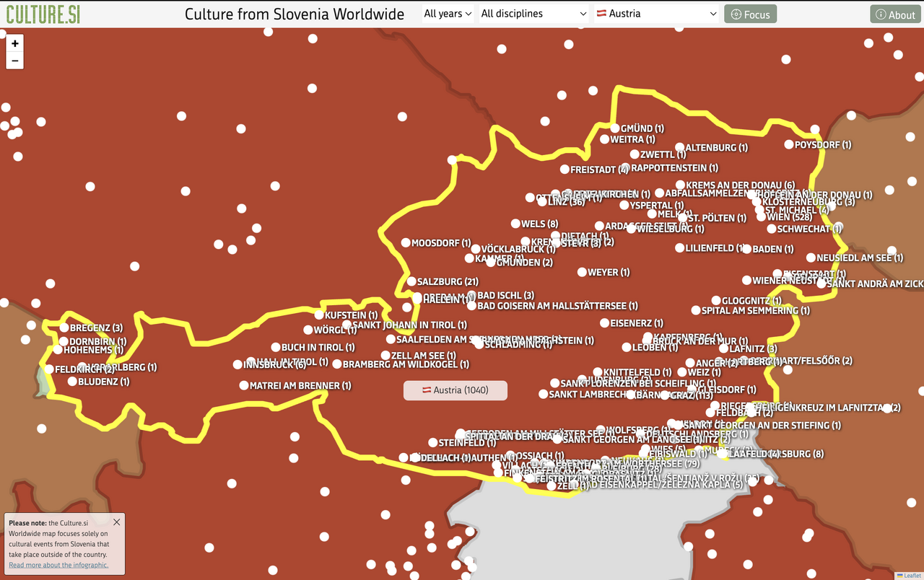Open the About page

895,14
